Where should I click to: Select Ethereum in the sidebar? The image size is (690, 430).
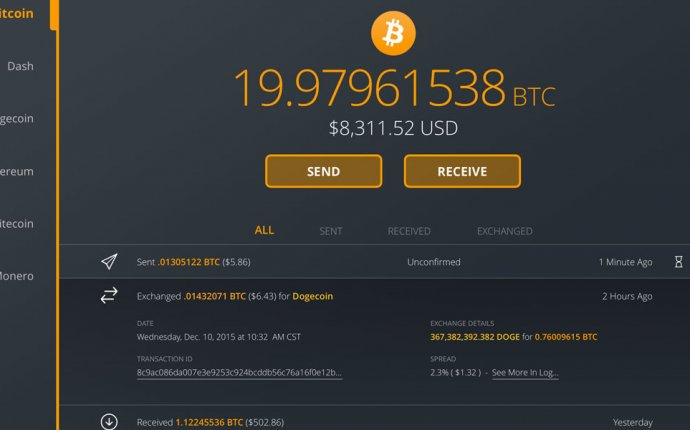coord(17,171)
